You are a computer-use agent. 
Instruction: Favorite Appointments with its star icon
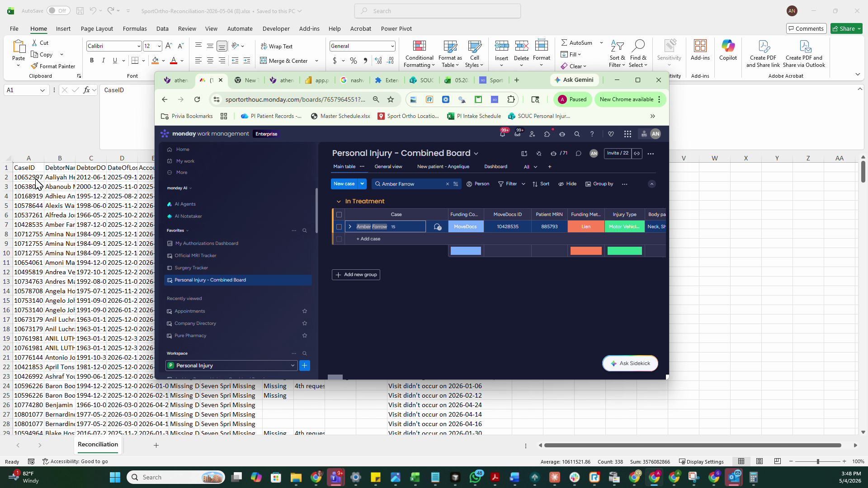click(x=305, y=311)
